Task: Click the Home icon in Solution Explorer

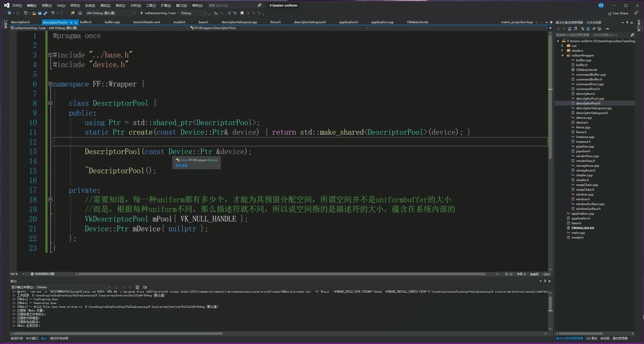Action: click(569, 29)
